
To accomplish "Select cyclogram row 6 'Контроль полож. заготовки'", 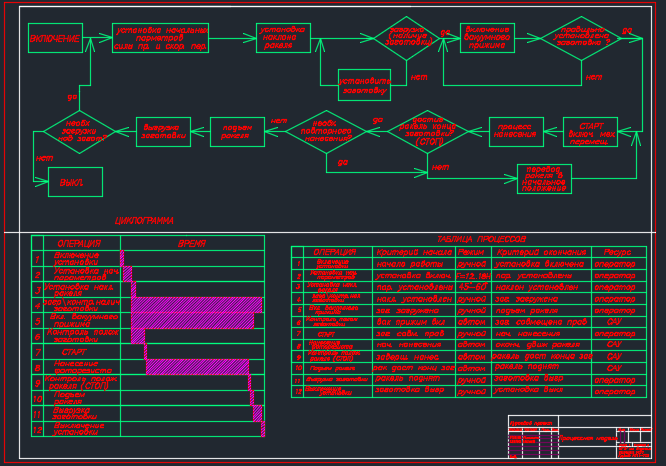I will [83, 336].
